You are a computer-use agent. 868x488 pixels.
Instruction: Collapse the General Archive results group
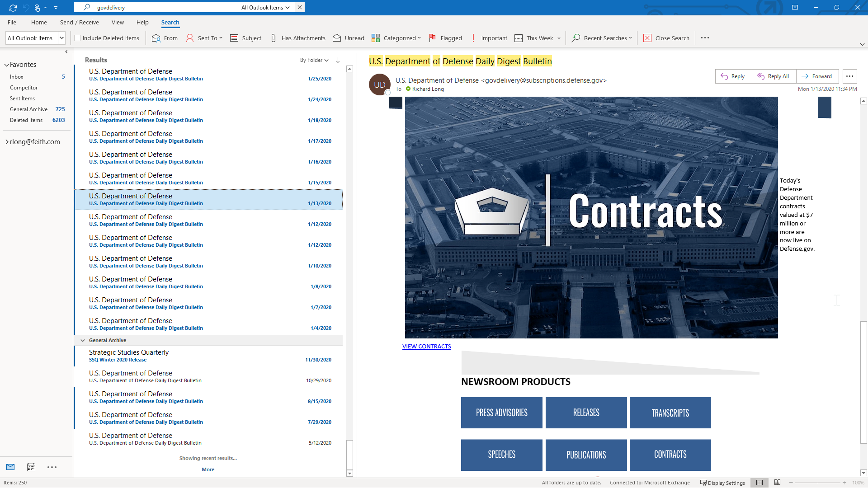(83, 340)
